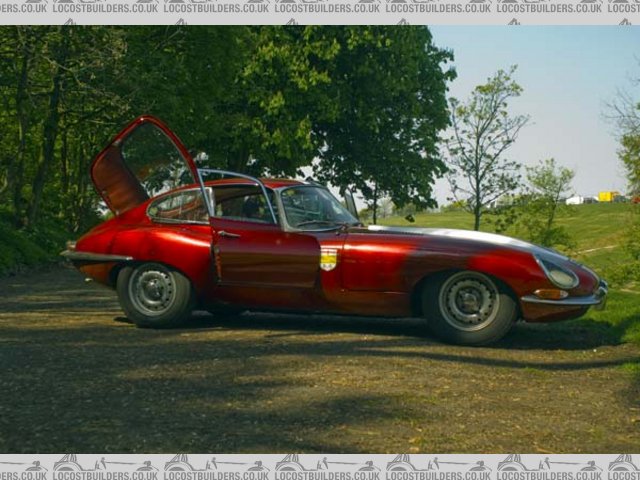This screenshot has height=480, width=640.
Task: Click the front wheel hubcap
Action: point(468,301)
